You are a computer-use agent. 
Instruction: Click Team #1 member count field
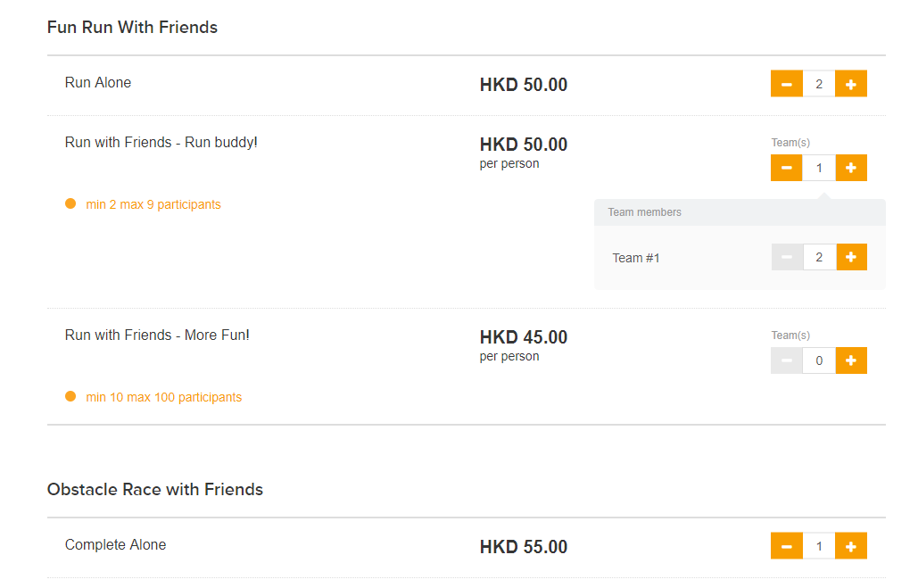[x=819, y=257]
